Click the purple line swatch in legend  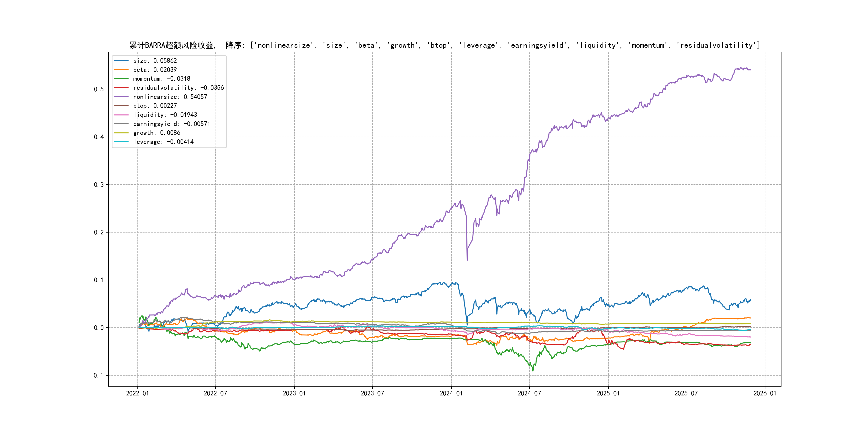click(121, 97)
